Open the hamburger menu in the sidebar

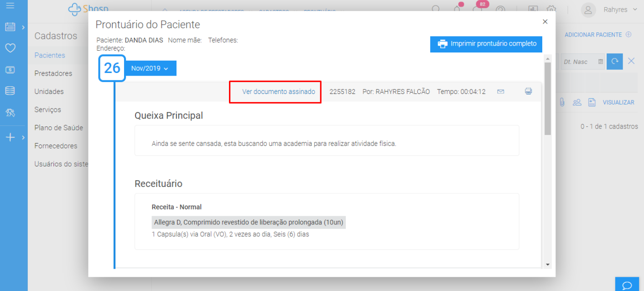tap(10, 6)
